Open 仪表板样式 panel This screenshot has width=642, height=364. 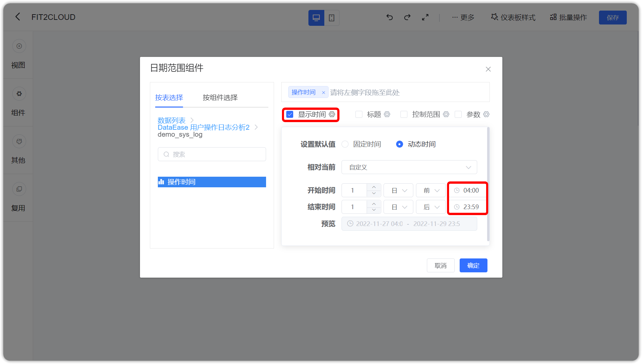tap(513, 17)
